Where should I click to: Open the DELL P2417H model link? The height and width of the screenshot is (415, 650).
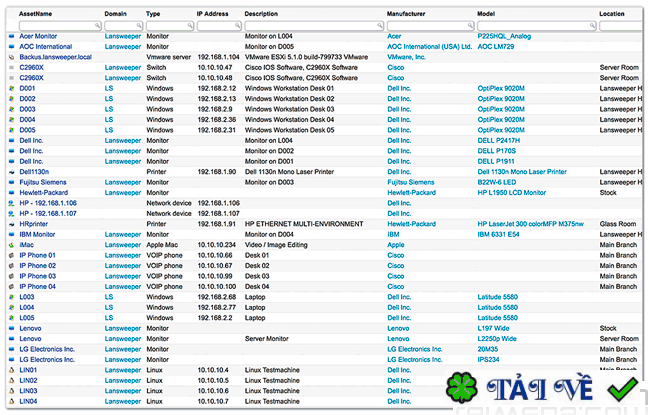499,141
